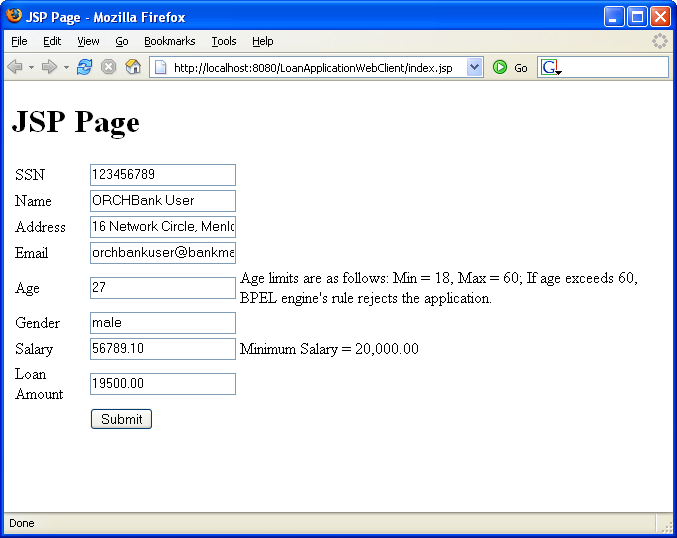Viewport: 677px width, 538px height.
Task: Click the Minimum Salary = 20,000.00 note
Action: tap(329, 349)
